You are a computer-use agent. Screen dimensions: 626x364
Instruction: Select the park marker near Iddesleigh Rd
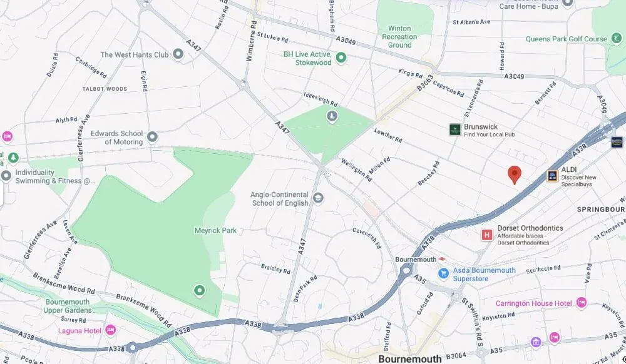point(332,116)
